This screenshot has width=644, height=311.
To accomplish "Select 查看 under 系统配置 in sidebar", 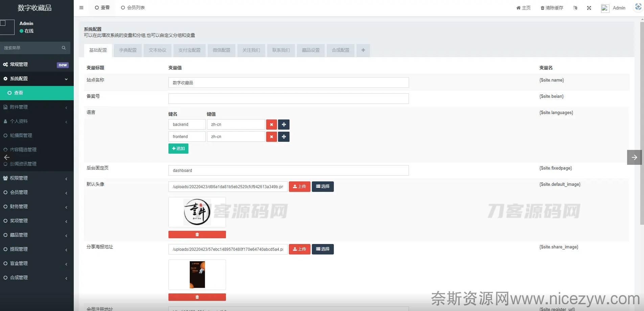I will [x=37, y=93].
